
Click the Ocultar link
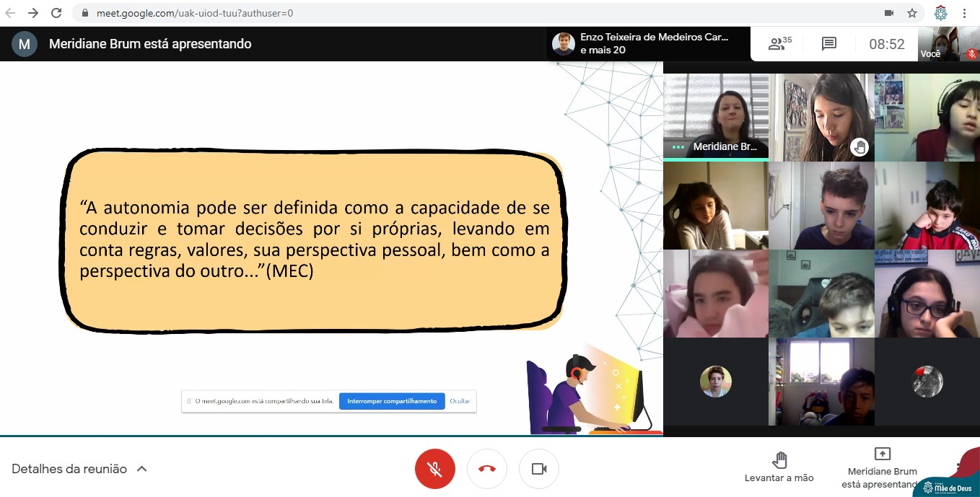(x=460, y=401)
